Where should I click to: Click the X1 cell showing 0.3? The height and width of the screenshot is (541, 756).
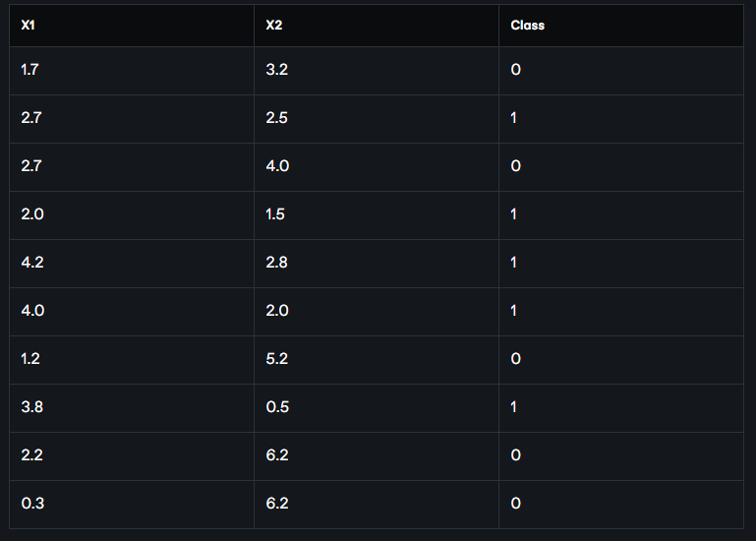click(x=31, y=504)
